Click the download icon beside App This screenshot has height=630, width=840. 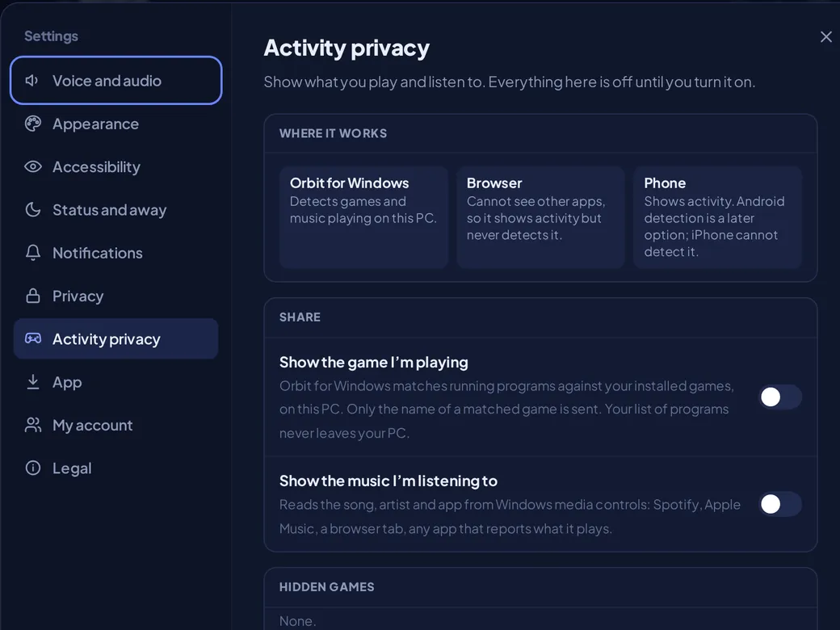coord(32,382)
